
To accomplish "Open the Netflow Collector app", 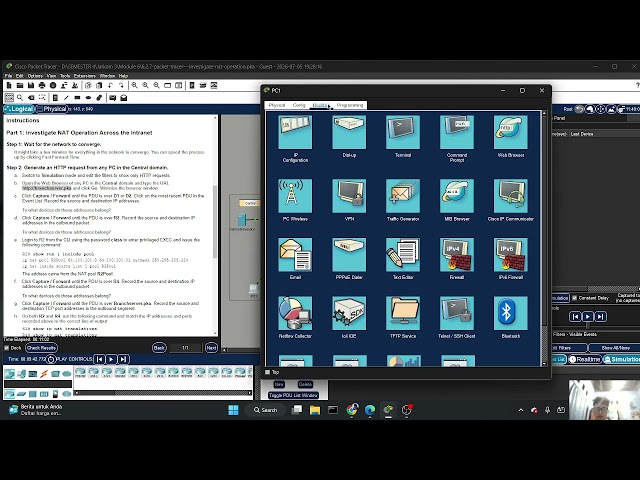I will tap(295, 313).
